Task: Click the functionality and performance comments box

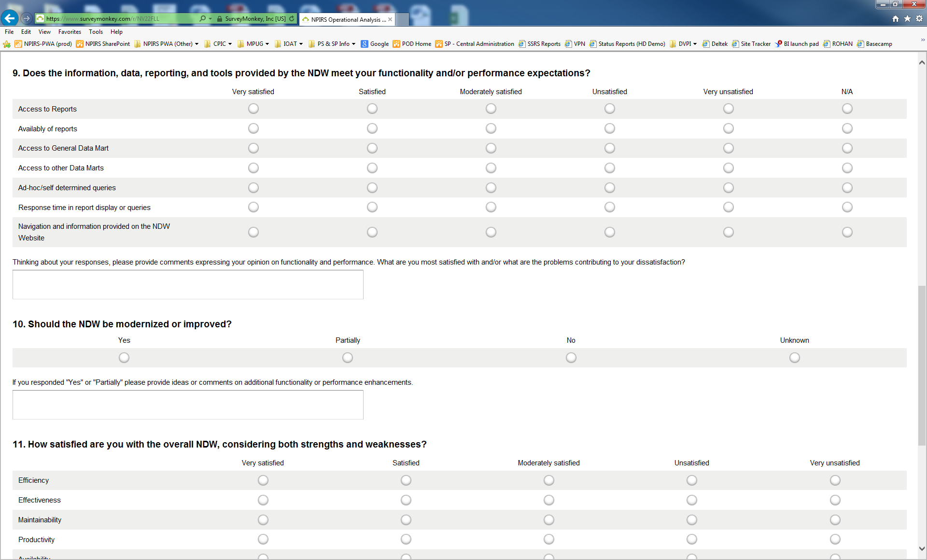Action: (188, 285)
